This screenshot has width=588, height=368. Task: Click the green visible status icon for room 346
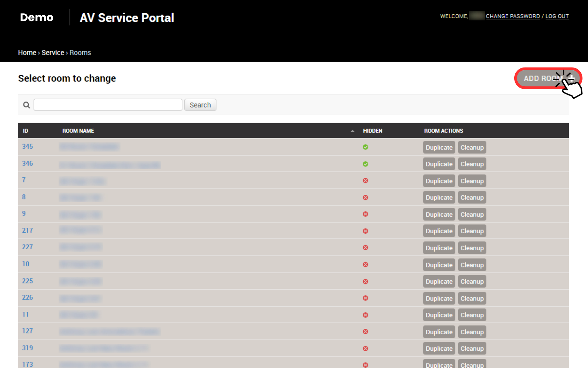tap(365, 164)
